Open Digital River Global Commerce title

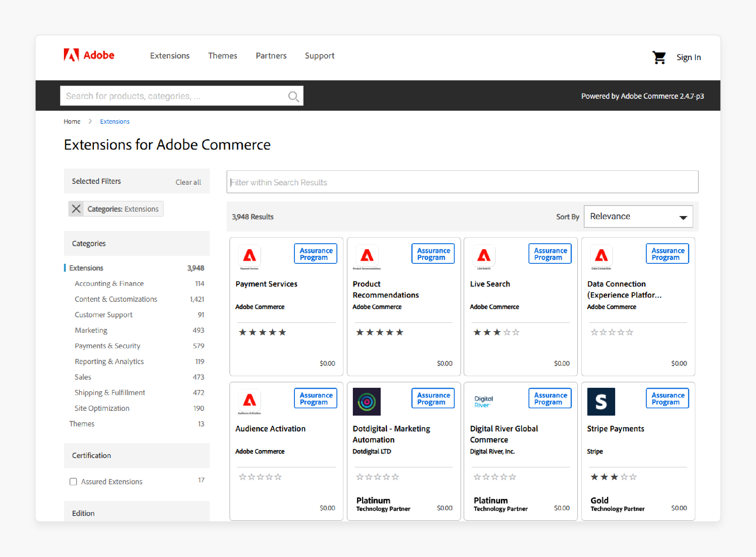coord(504,434)
